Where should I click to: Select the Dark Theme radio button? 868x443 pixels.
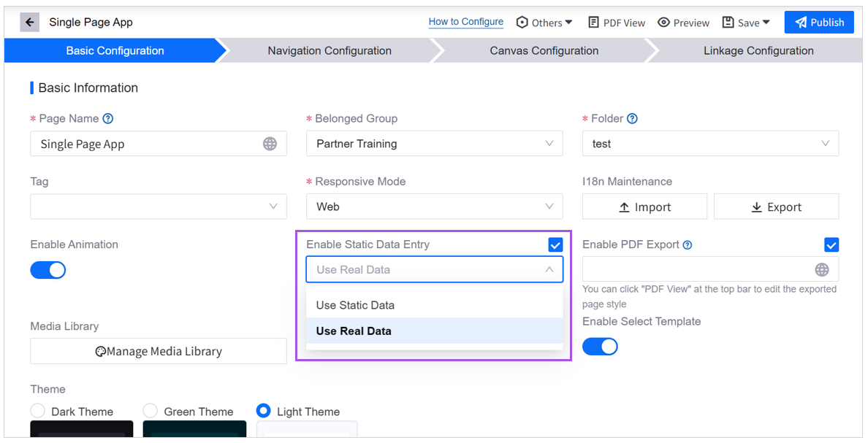pos(38,410)
